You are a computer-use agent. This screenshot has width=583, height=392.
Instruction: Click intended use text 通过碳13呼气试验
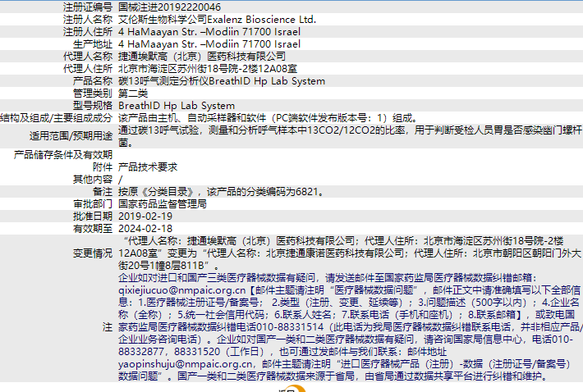(158, 130)
